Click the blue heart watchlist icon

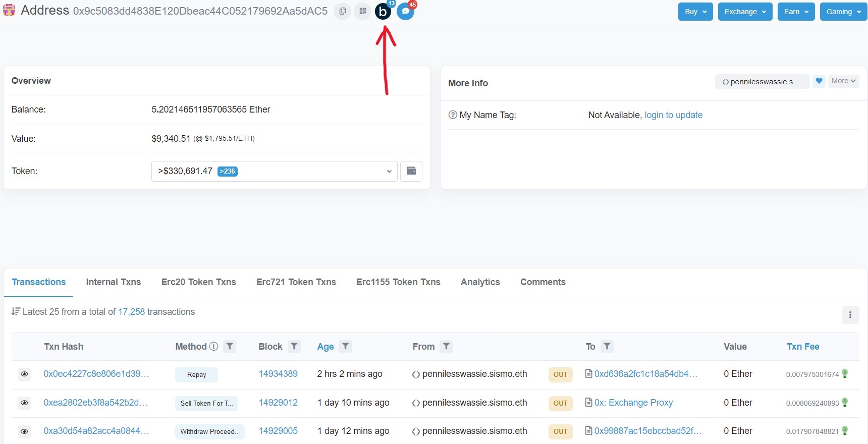click(819, 81)
